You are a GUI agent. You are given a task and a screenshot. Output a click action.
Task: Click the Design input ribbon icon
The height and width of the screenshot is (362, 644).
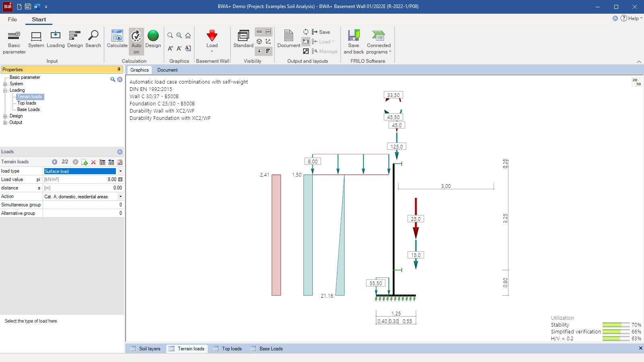[x=75, y=39]
